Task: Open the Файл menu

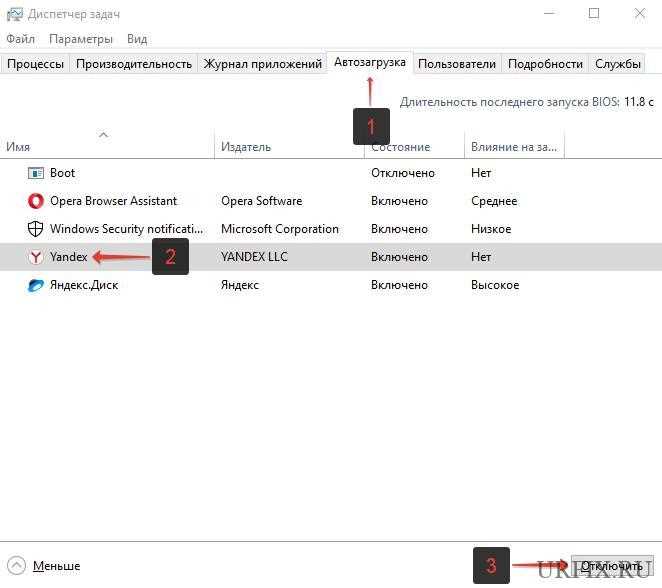Action: 21,39
